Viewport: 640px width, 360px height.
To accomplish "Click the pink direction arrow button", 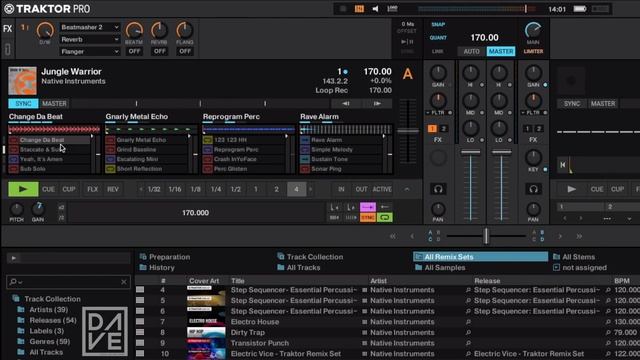I will click(368, 207).
